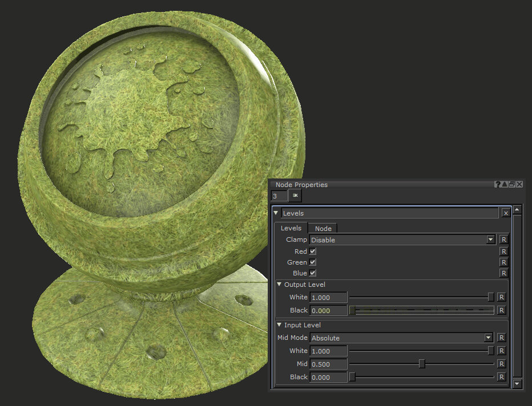Reset the Clamp setting with its R icon
The width and height of the screenshot is (532, 406).
click(x=503, y=240)
